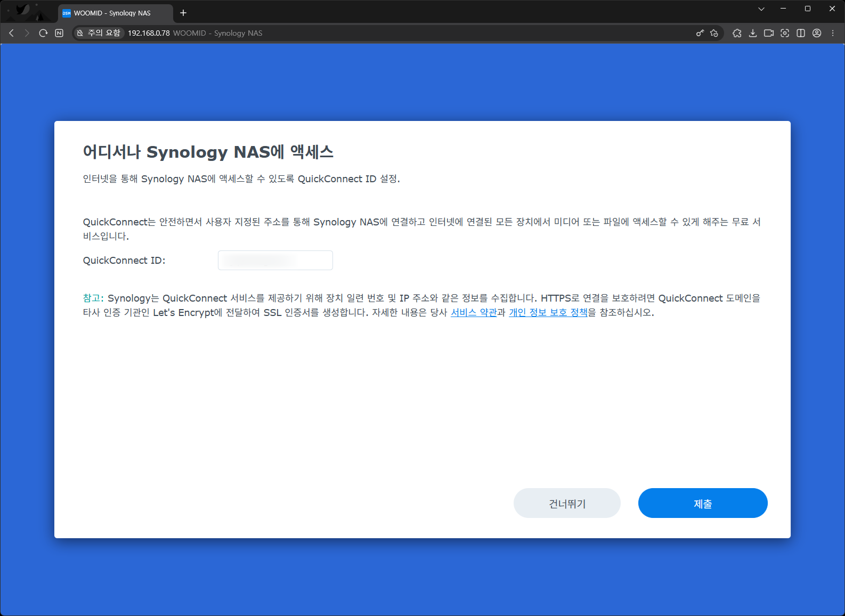Viewport: 845px width, 616px height.
Task: Reload the Synology NAS page
Action: (x=43, y=33)
